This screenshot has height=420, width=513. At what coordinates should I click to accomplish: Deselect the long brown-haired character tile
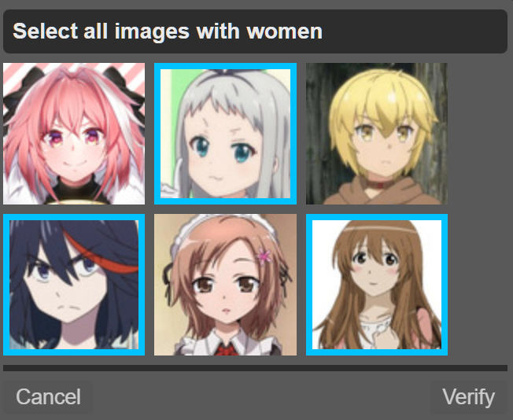377,285
